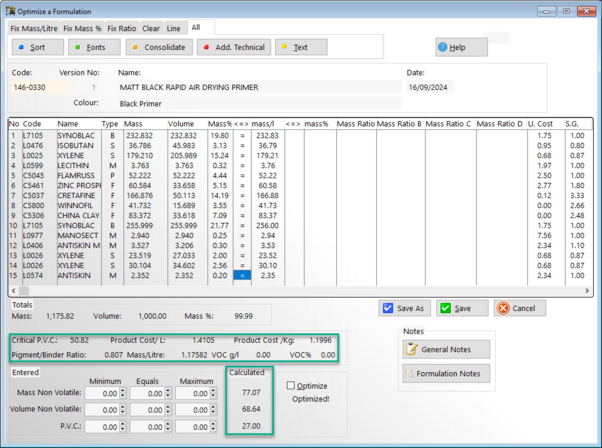The width and height of the screenshot is (602, 448).
Task: Click the CRETAFINE name cell
Action: [77, 195]
